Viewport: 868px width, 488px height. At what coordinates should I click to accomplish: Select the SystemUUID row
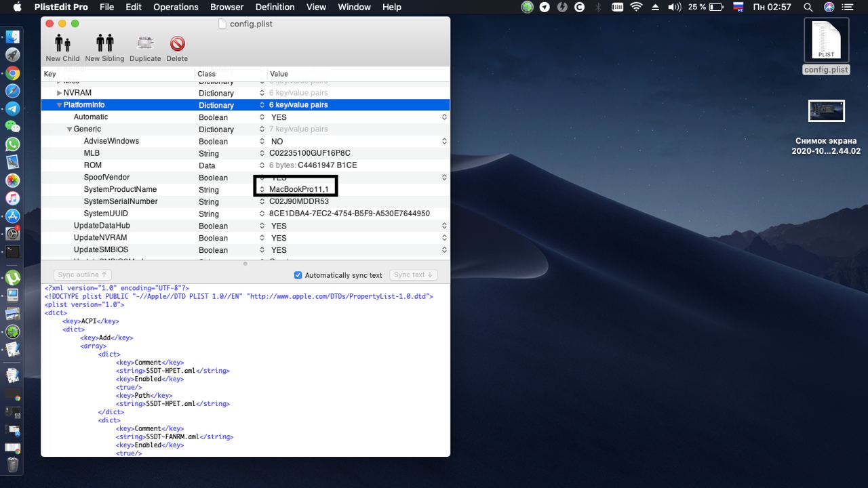245,214
